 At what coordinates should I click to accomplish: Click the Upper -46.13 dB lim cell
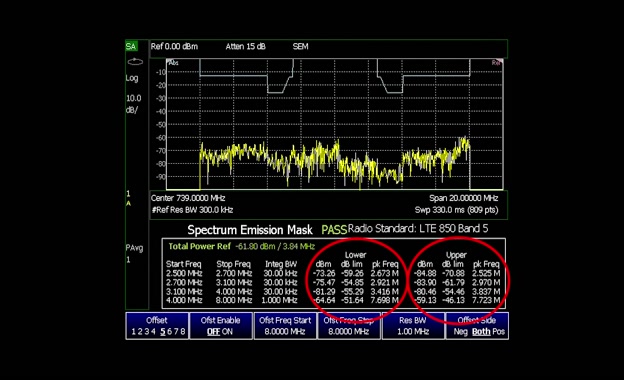(x=453, y=300)
